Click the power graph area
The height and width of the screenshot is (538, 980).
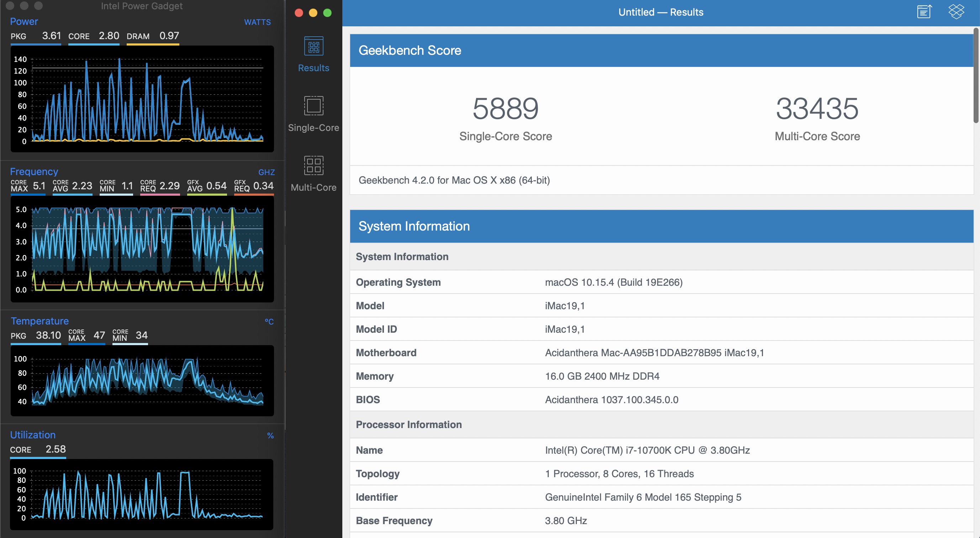(143, 99)
